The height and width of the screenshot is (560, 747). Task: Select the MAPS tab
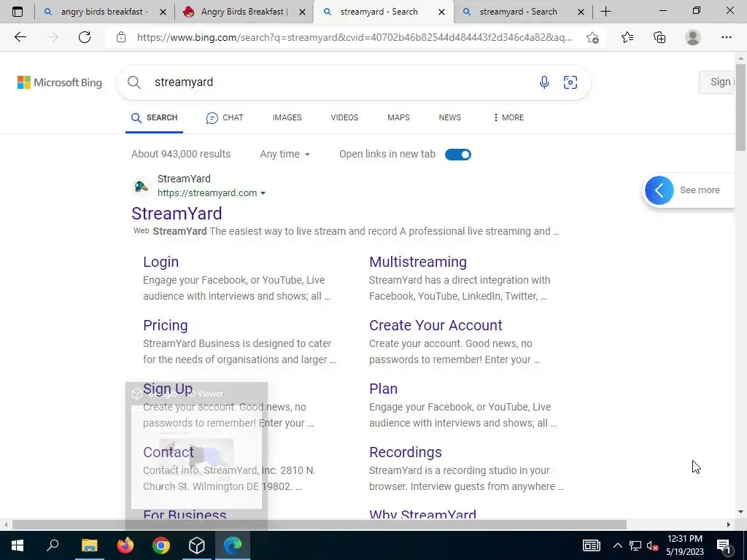click(x=398, y=117)
